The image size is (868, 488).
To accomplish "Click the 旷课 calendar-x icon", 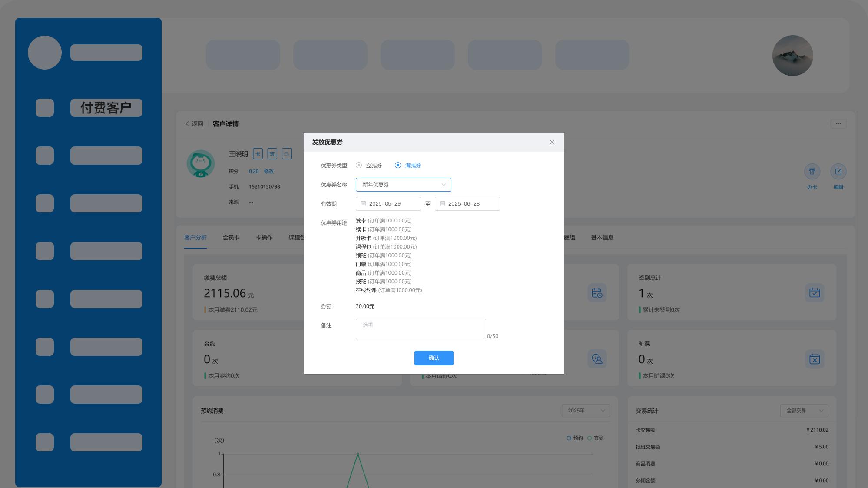I will click(814, 359).
